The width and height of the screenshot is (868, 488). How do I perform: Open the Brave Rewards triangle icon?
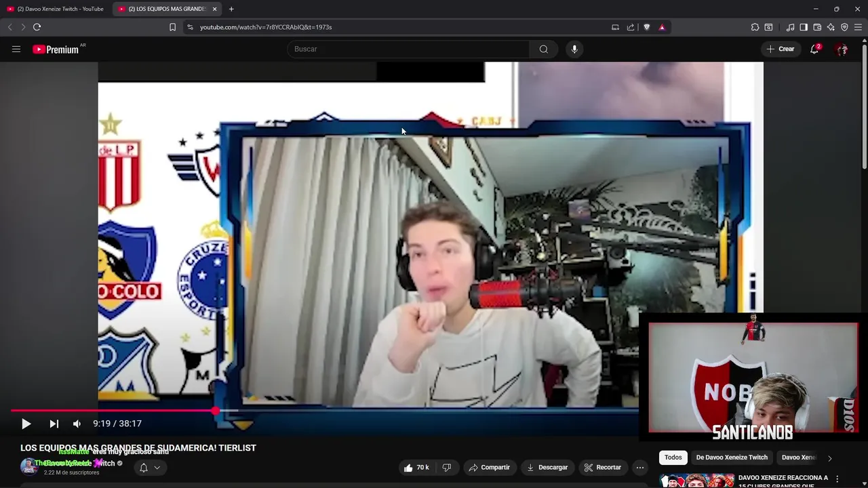(x=662, y=27)
